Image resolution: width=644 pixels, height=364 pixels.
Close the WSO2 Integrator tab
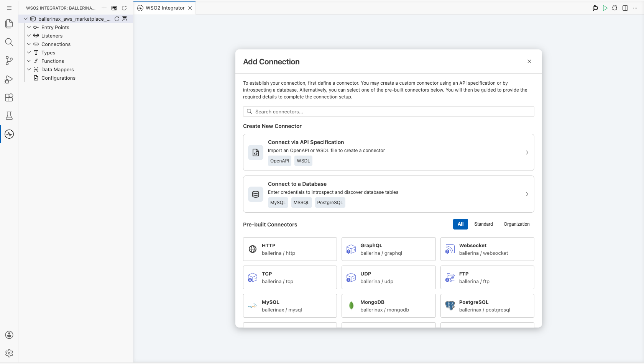(190, 8)
